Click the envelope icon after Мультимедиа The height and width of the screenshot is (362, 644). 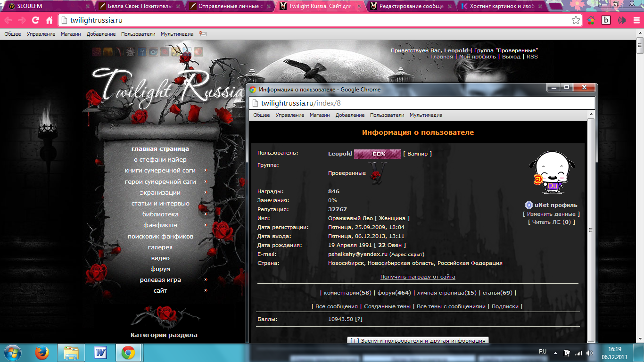(203, 34)
